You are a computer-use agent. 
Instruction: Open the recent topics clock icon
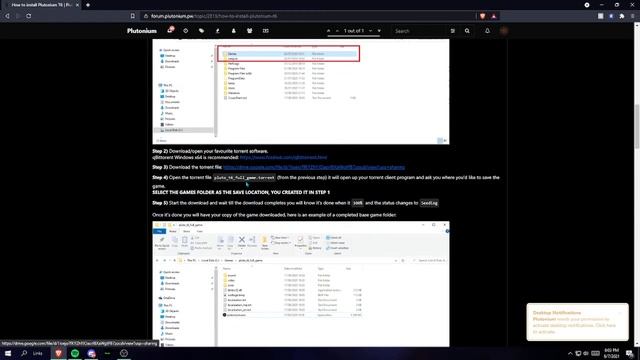(186, 31)
